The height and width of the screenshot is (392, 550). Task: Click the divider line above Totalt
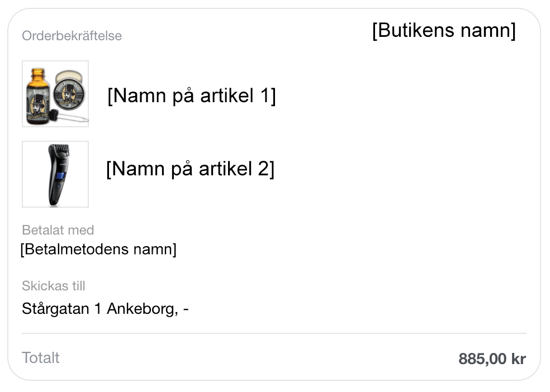point(274,333)
